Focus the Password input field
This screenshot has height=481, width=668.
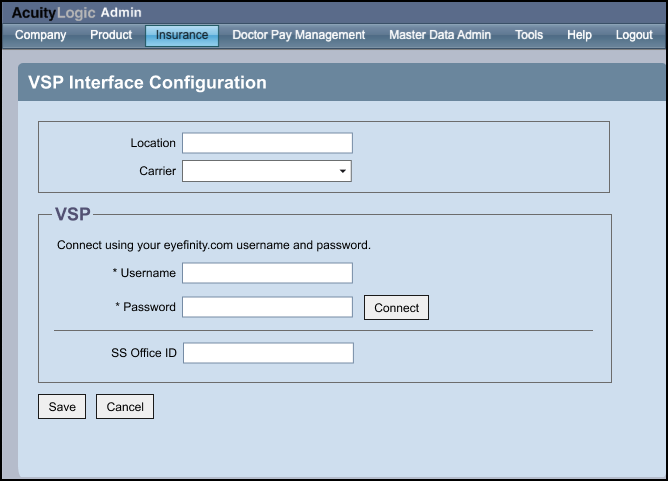267,307
